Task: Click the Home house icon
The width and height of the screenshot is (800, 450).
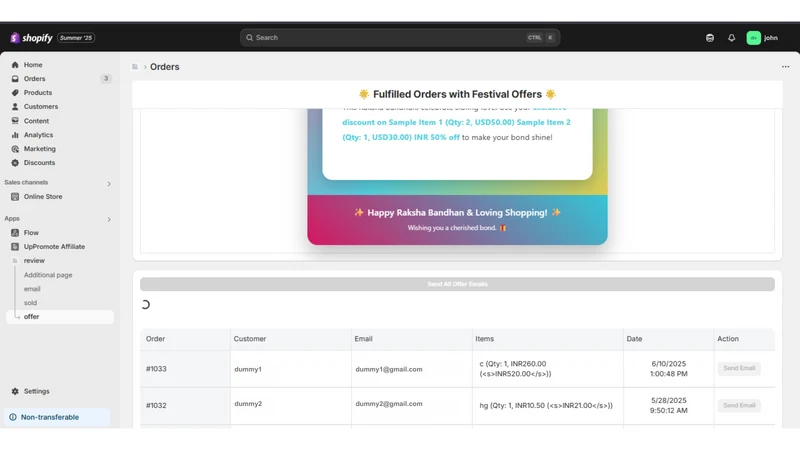Action: pos(15,65)
